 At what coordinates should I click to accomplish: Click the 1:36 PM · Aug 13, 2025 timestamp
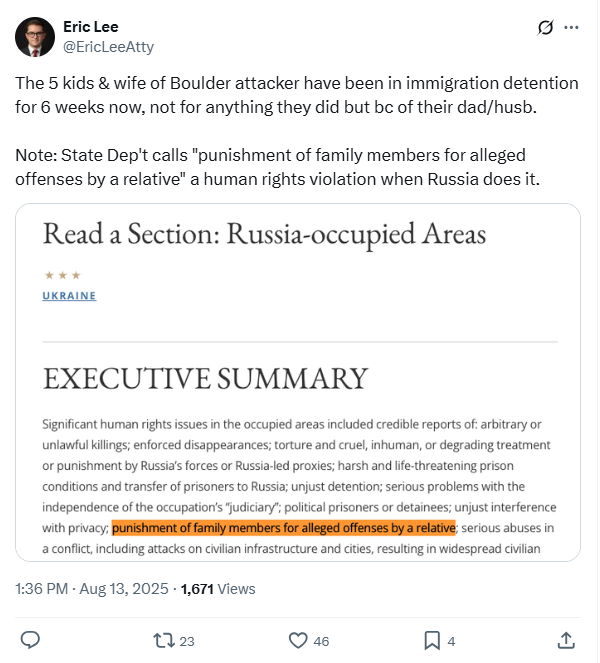point(92,589)
